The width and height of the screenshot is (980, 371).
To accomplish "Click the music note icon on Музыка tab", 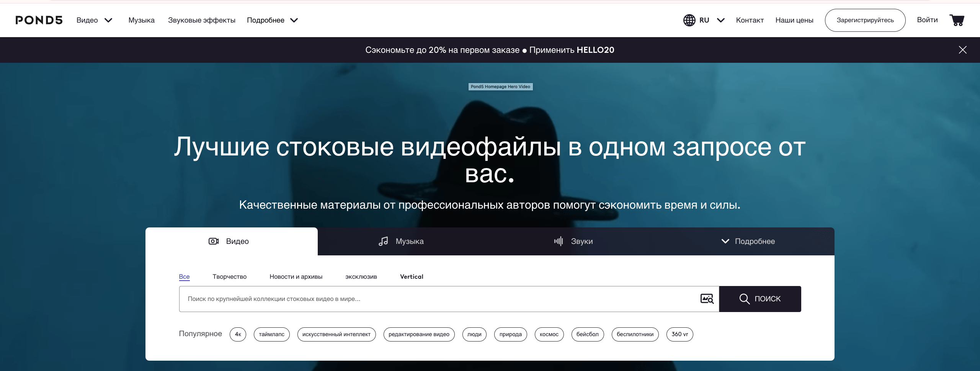I will coord(383,241).
